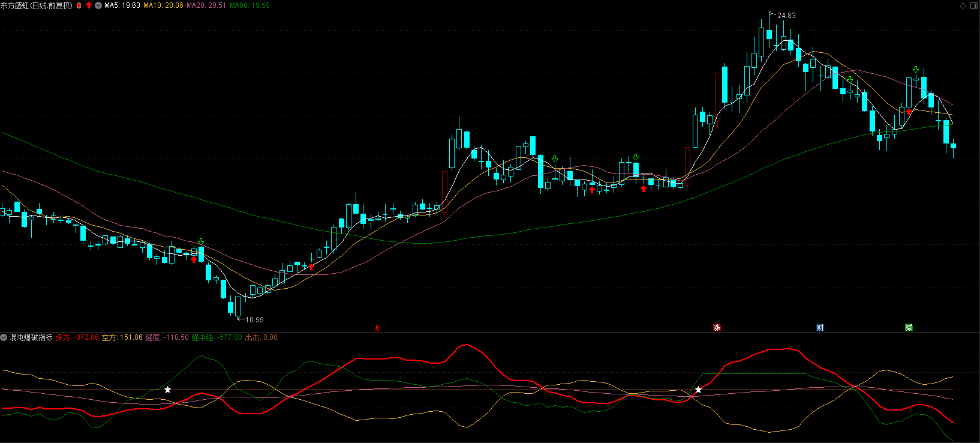Click the 减 event marker on time axis
Image resolution: width=980 pixels, height=443 pixels.
(x=909, y=328)
